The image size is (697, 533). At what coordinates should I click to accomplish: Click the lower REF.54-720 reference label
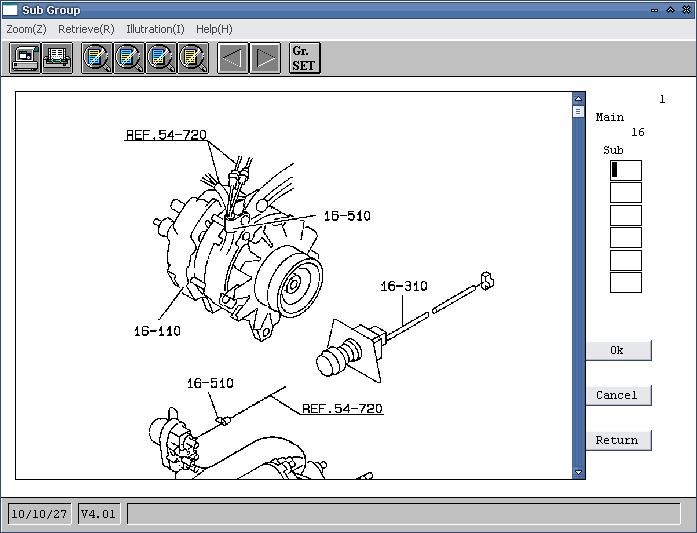point(342,409)
